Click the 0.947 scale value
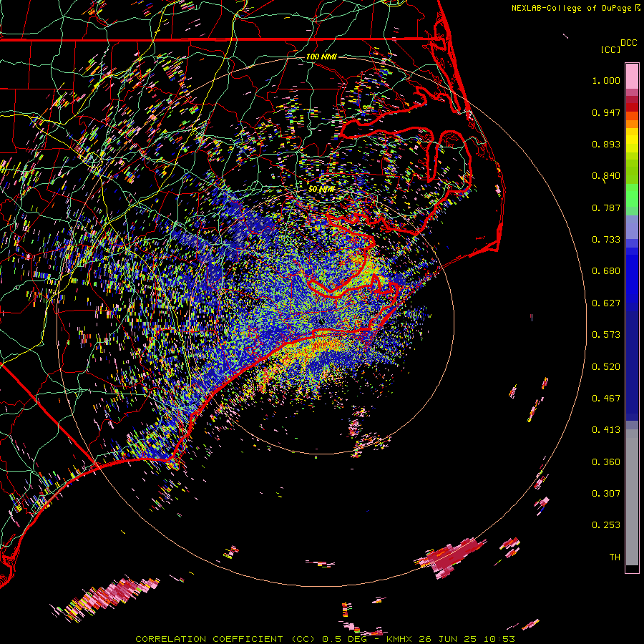644x644 pixels. coord(606,112)
